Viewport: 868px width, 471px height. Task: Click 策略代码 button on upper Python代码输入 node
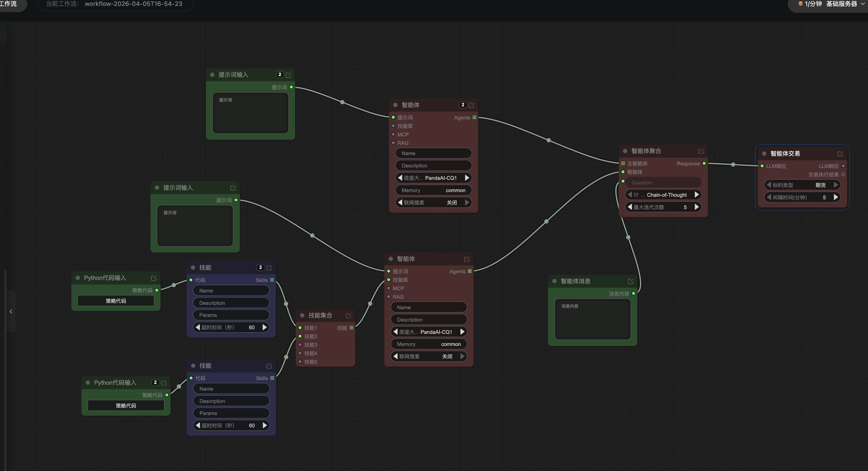pos(116,301)
